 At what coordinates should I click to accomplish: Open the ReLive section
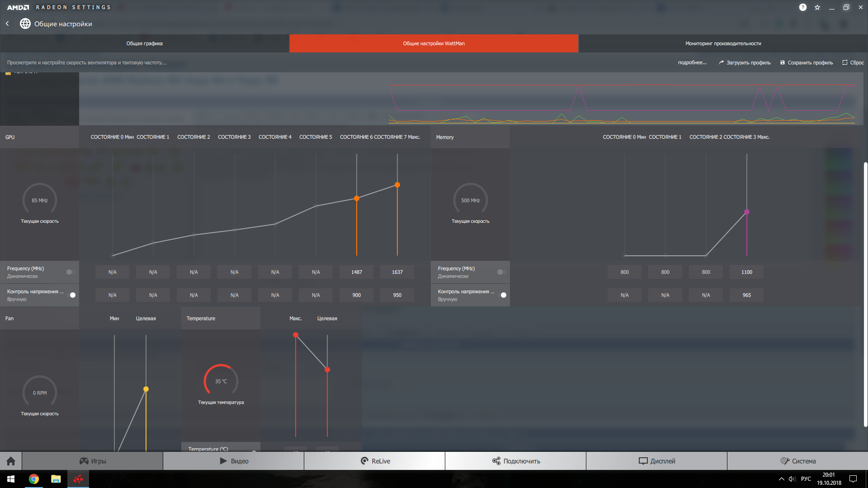pyautogui.click(x=375, y=461)
